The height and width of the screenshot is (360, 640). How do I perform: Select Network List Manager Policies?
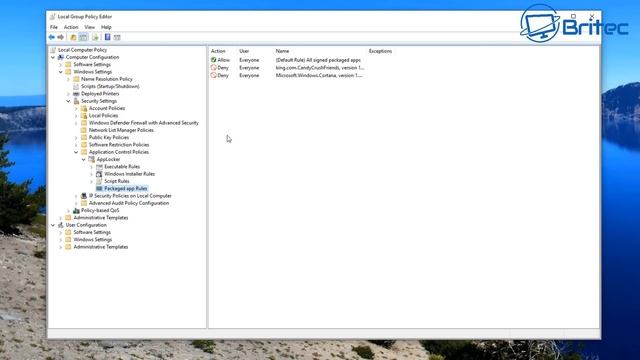pos(121,130)
